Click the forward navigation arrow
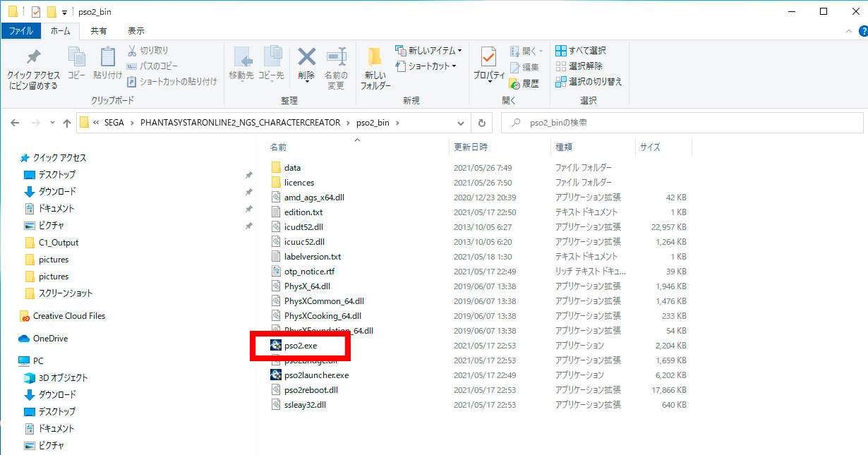Viewport: 868px width, 455px height. [35, 123]
